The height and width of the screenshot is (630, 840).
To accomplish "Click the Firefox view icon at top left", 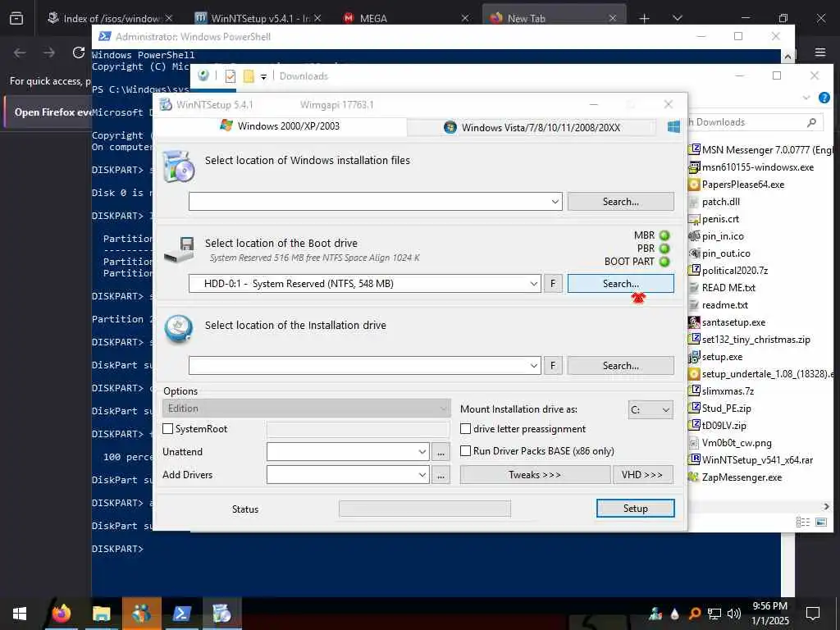I will 16,18.
